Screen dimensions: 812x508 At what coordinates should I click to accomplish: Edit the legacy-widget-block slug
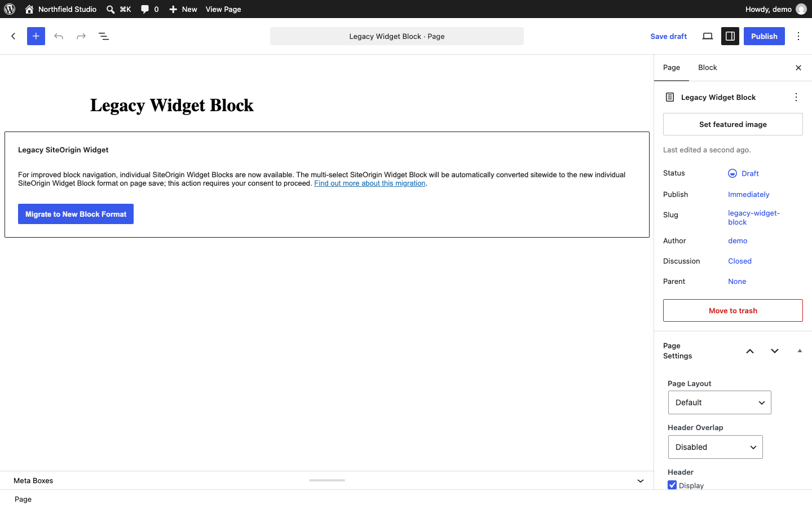coord(754,217)
